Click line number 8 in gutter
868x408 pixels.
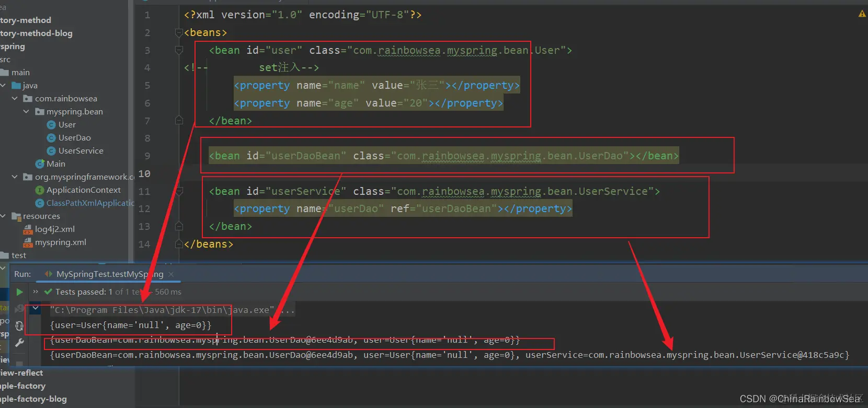147,138
